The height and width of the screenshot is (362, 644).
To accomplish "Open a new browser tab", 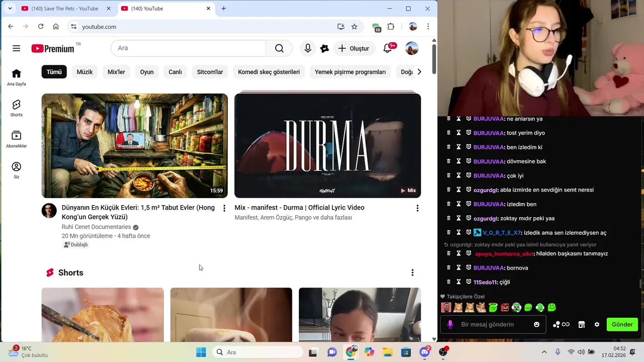I will pyautogui.click(x=224, y=9).
